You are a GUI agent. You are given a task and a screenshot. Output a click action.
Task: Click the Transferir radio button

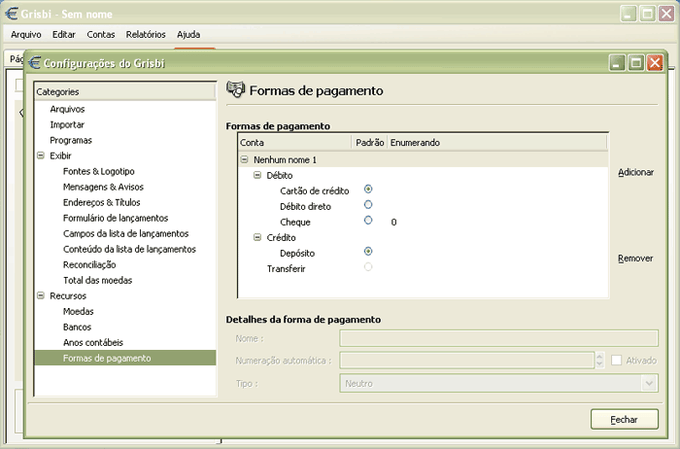pyautogui.click(x=368, y=267)
